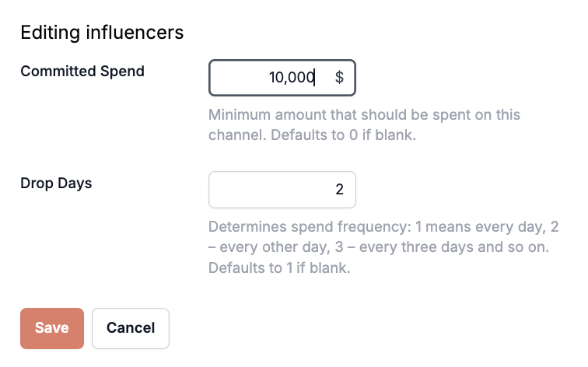Click the Committed Spend label
588x367 pixels.
(x=82, y=71)
